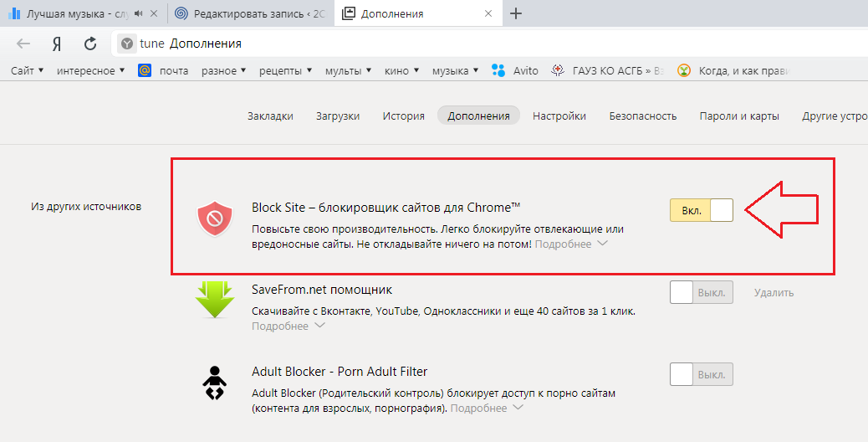Enable the SaveFrom.net помощник toggle
868x442 pixels.
(x=701, y=292)
